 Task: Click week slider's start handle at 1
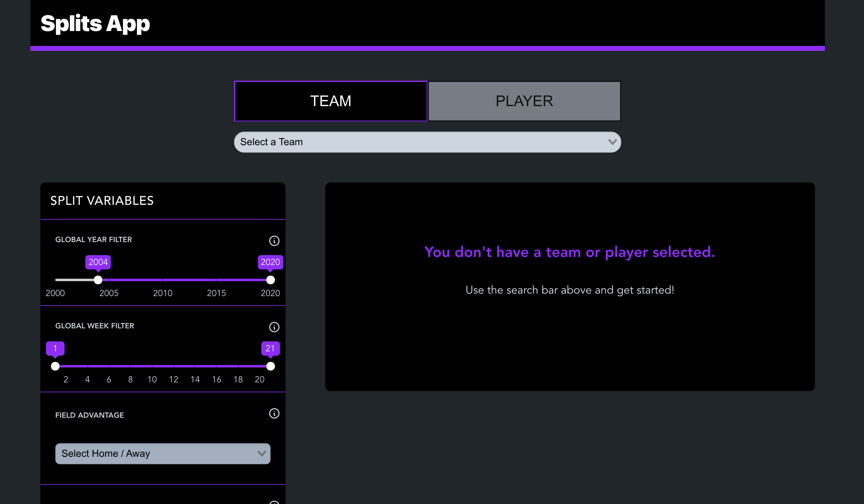point(55,366)
